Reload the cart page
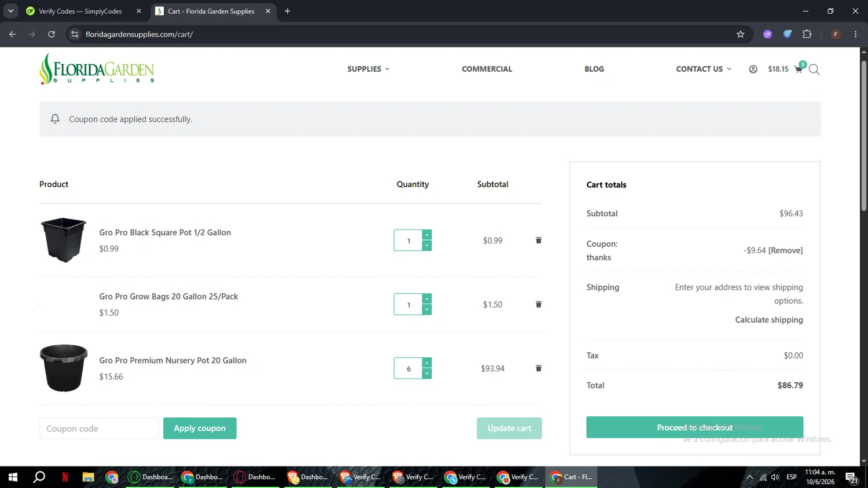This screenshot has width=868, height=488. pyautogui.click(x=52, y=34)
